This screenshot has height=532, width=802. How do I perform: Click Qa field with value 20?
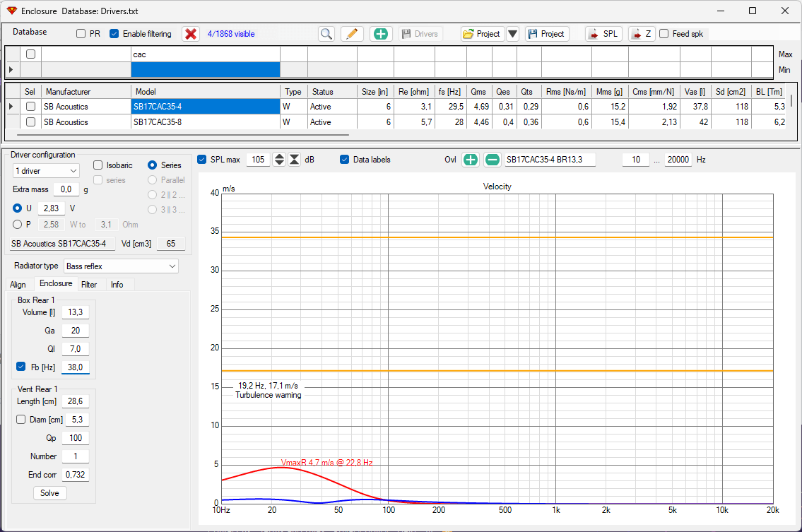pos(75,331)
